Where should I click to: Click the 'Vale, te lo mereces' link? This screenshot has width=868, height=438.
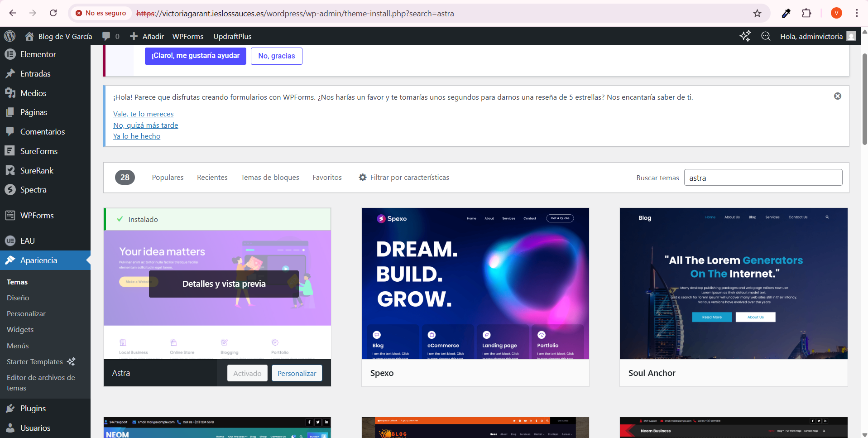[143, 114]
